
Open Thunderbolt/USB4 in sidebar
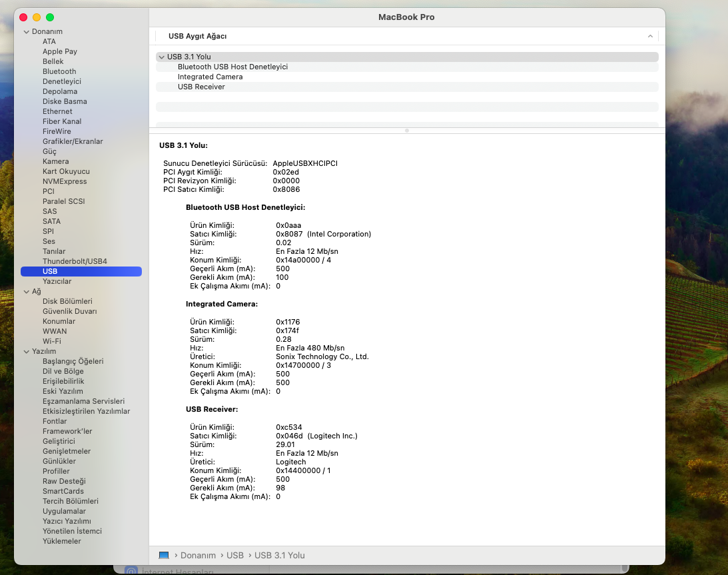[75, 261]
